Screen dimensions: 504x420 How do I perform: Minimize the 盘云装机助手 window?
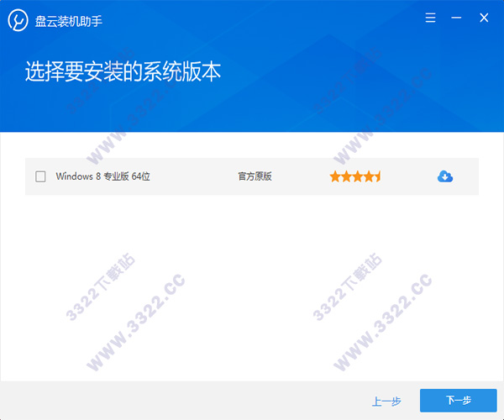456,18
